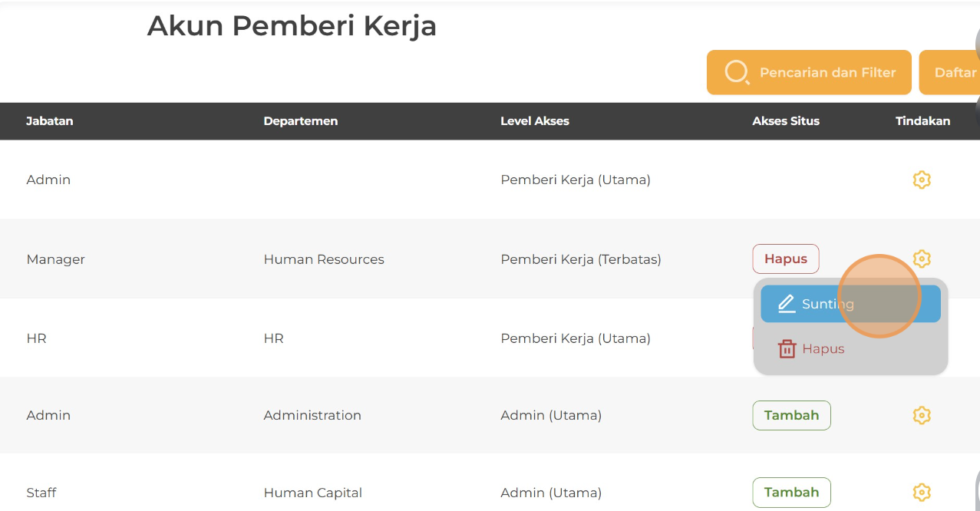Click Tambah in the Staff row

coord(791,492)
